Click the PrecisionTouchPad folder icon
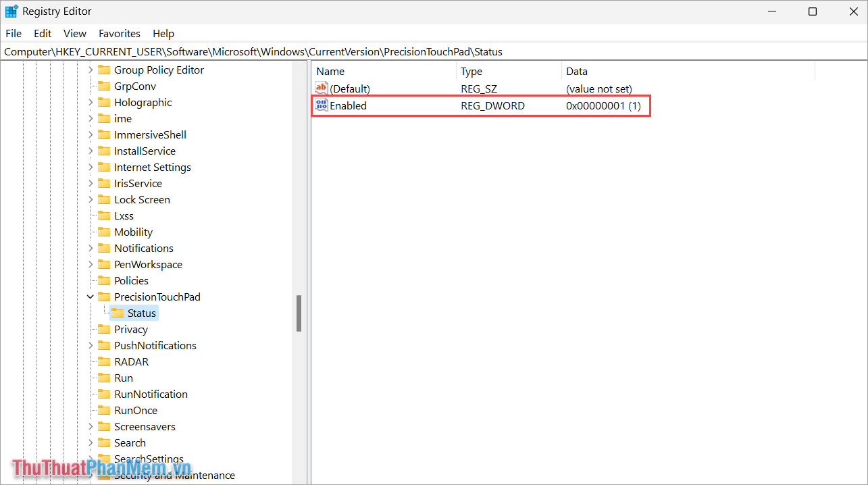868x485 pixels. 104,297
